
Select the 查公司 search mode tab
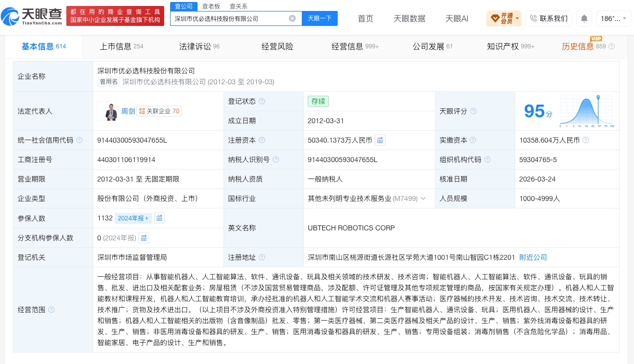pos(183,6)
